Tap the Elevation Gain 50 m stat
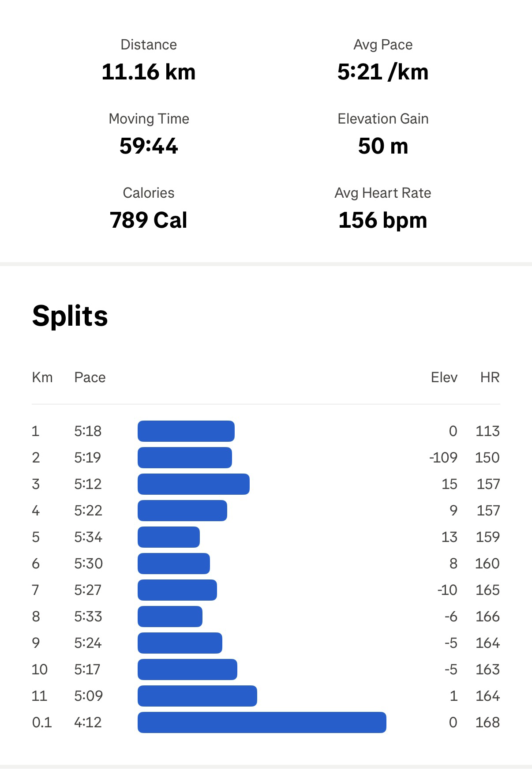Image resolution: width=532 pixels, height=771 pixels. [383, 146]
